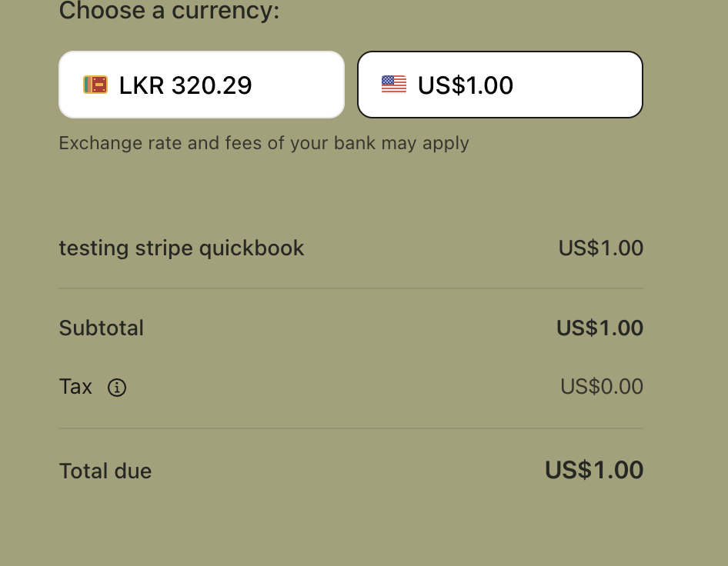Click the "Choose a currency:" heading

[169, 12]
